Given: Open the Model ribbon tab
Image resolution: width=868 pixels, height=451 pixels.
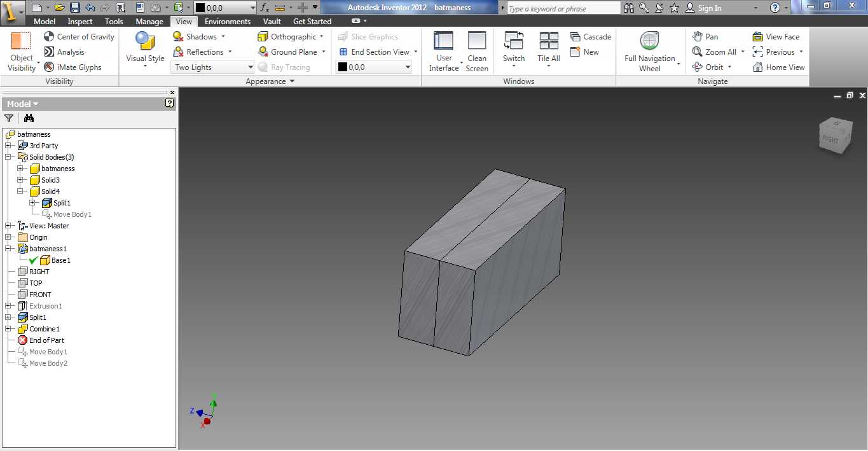Looking at the screenshot, I should (x=45, y=21).
